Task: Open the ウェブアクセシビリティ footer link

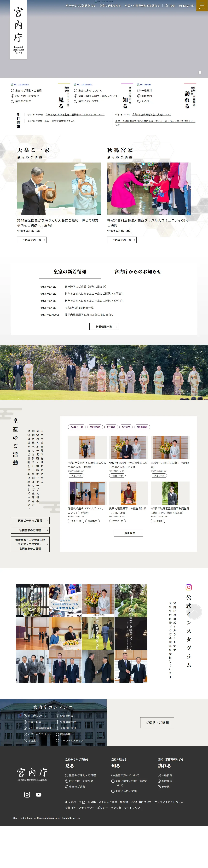Action: pos(169,802)
